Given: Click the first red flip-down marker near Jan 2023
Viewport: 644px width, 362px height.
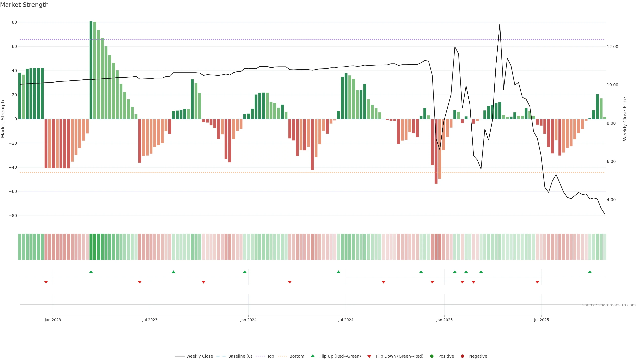Looking at the screenshot, I should point(46,282).
